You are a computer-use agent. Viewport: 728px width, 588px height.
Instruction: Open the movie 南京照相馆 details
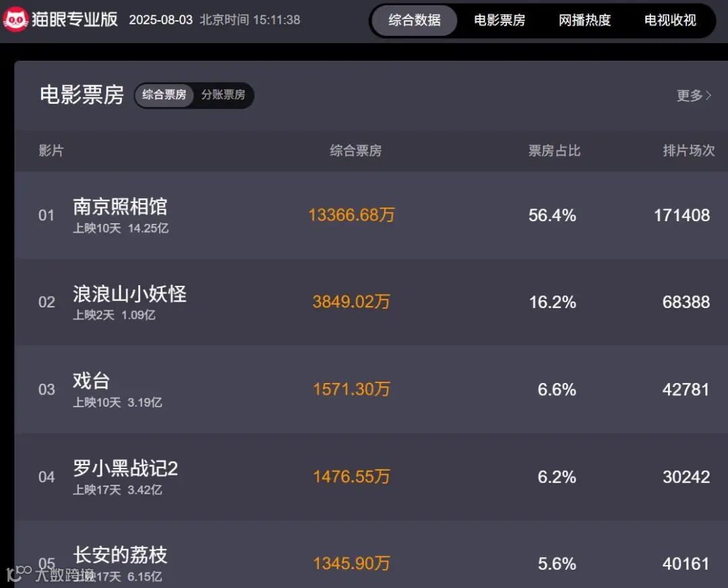120,207
